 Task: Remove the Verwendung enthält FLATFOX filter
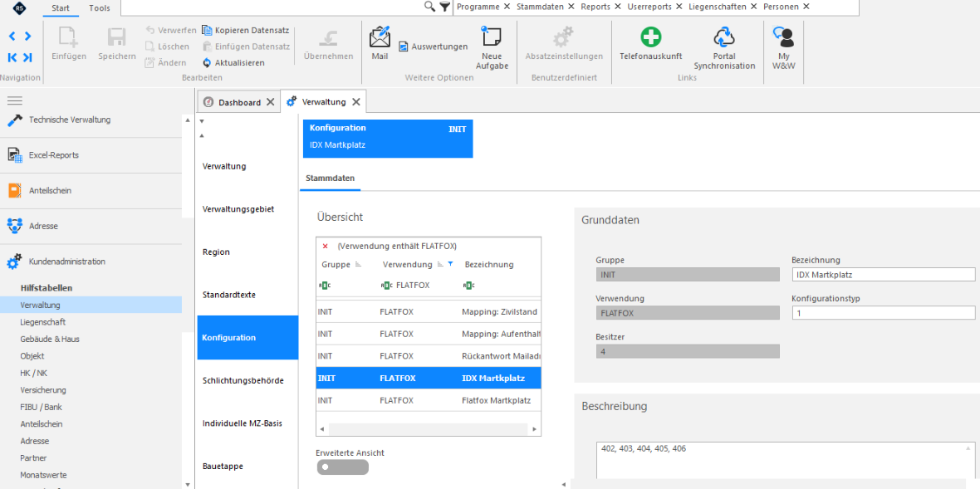click(x=325, y=246)
